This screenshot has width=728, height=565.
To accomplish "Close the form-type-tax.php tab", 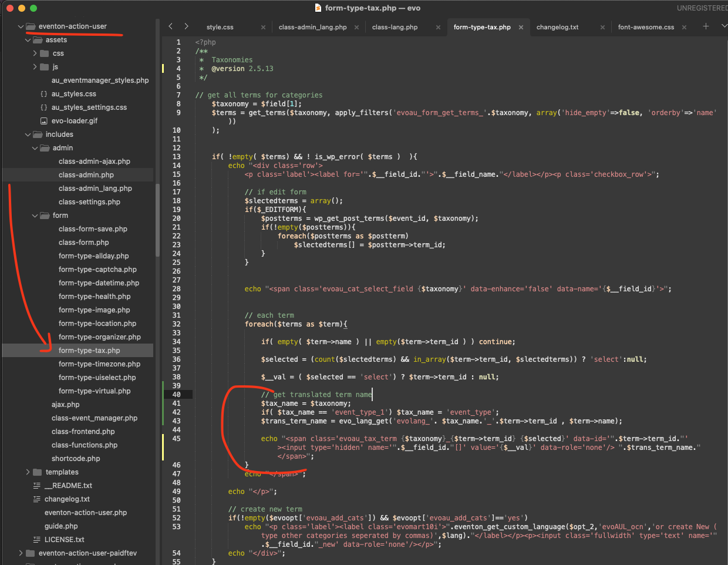I will click(x=521, y=27).
